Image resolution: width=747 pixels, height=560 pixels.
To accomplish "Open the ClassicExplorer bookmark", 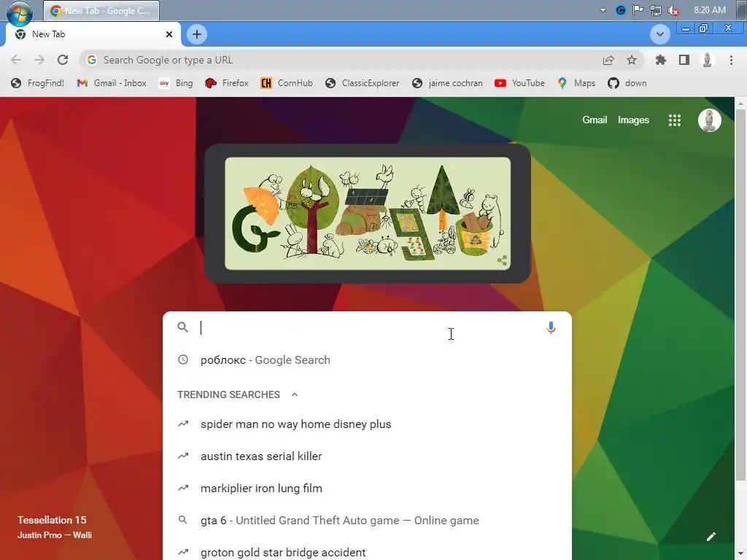I will coord(363,83).
